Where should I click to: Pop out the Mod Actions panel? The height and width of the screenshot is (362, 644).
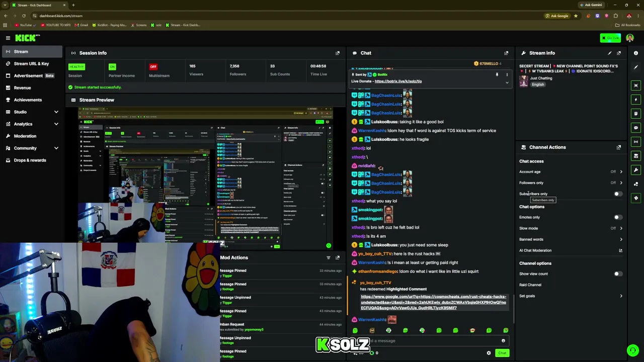coord(338,258)
